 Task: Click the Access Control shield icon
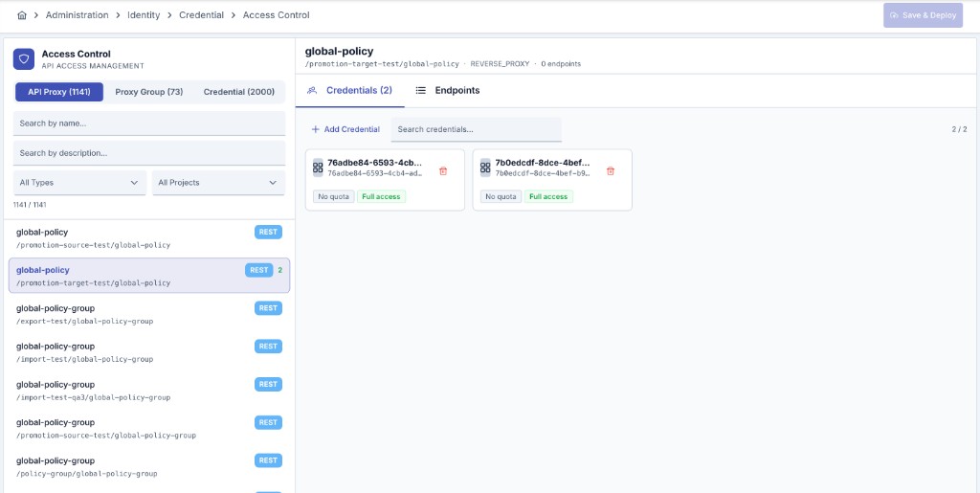point(24,59)
